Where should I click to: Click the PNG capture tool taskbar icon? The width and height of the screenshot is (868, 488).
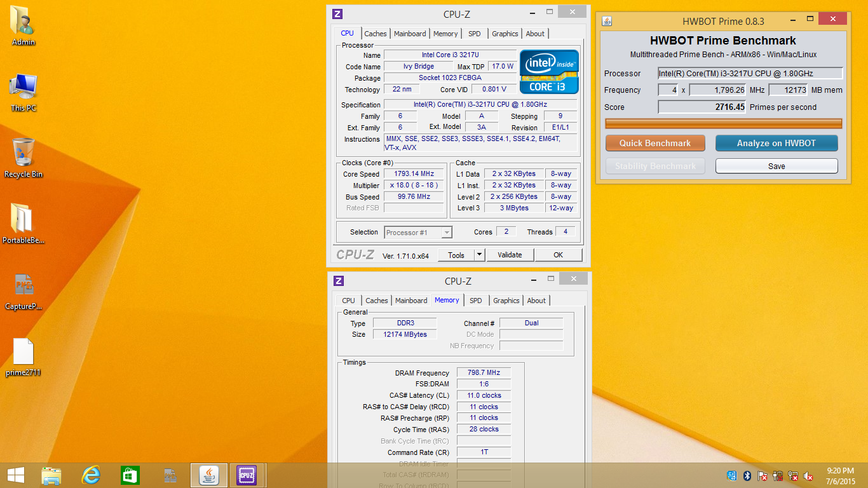(x=170, y=475)
